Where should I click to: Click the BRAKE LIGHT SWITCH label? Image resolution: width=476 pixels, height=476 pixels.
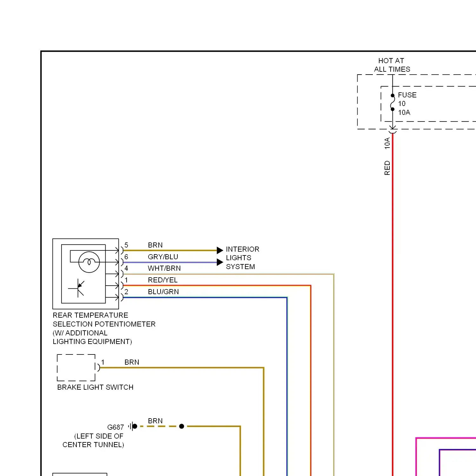pyautogui.click(x=95, y=387)
